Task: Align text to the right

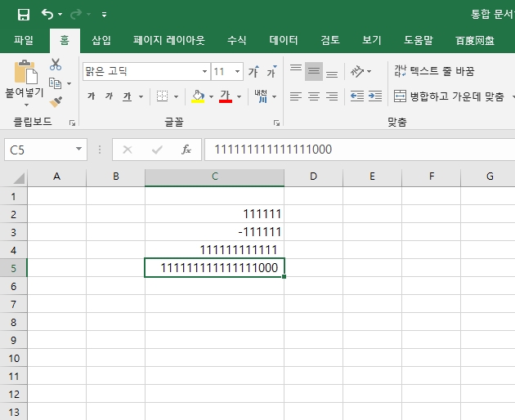Action: point(332,96)
